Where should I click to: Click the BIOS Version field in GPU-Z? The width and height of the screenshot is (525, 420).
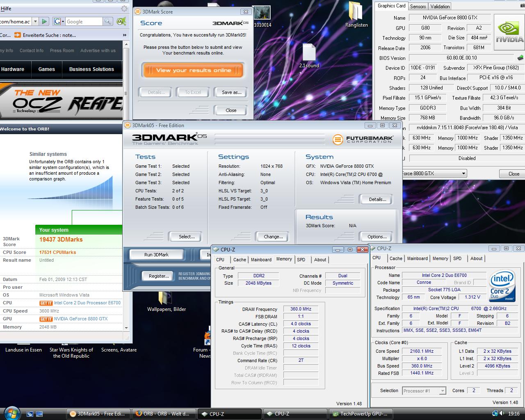(x=461, y=58)
